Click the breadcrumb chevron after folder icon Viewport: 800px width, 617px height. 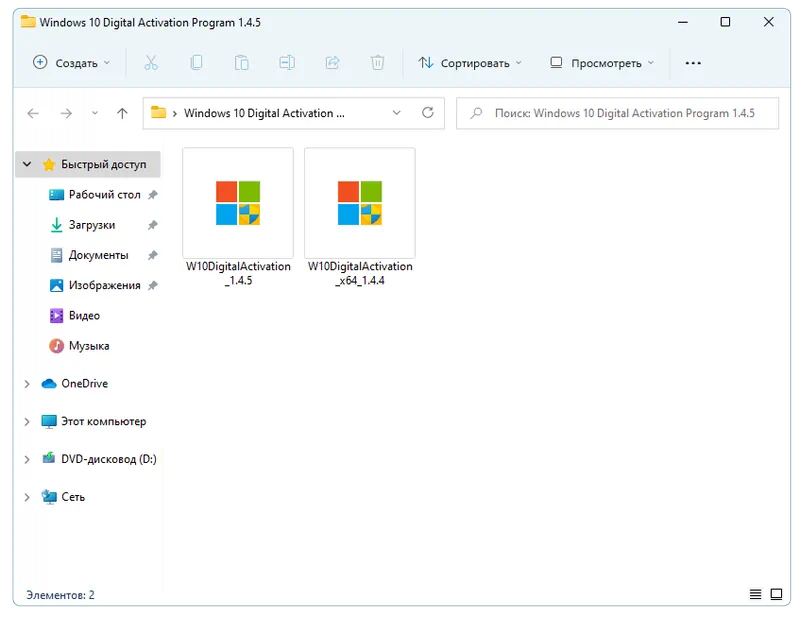[x=174, y=113]
